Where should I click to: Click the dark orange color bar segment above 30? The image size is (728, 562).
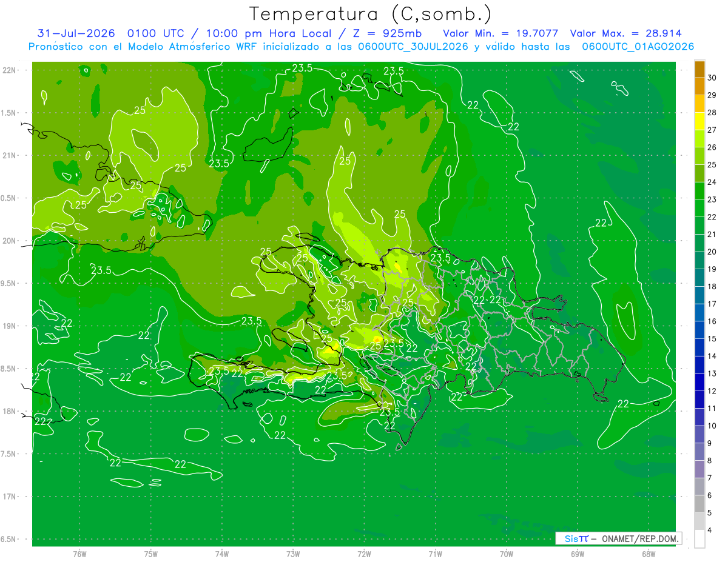click(x=699, y=69)
